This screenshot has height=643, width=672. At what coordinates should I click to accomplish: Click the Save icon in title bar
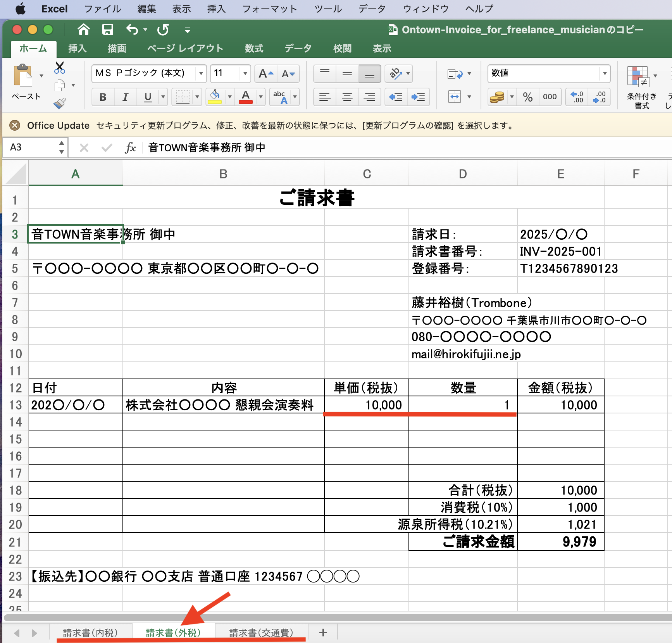click(x=107, y=30)
